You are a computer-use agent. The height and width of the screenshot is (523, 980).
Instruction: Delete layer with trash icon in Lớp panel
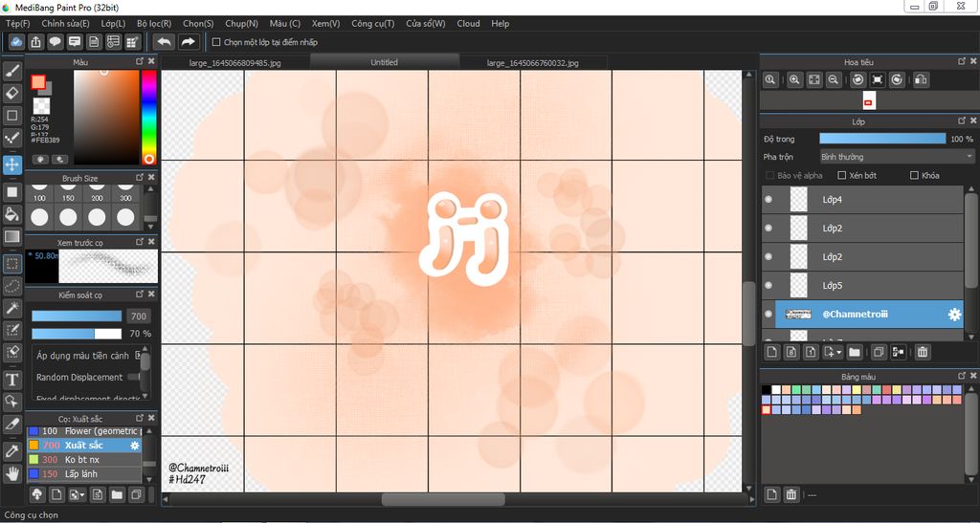[923, 352]
